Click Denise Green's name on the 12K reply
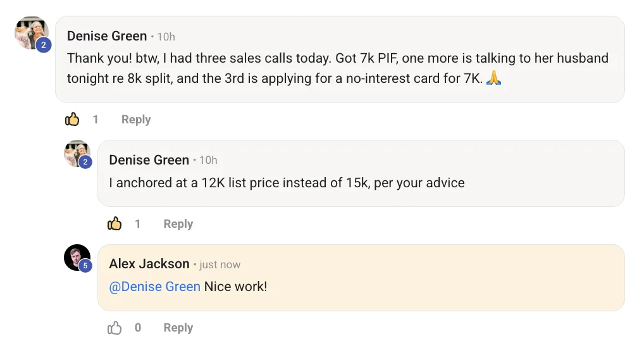The image size is (644, 348). [x=149, y=160]
